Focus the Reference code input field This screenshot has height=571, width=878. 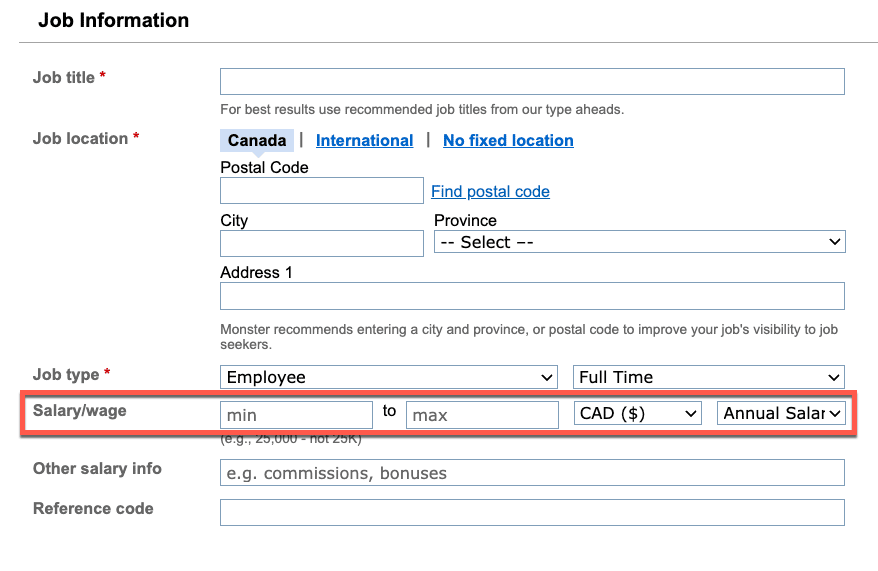coord(532,512)
